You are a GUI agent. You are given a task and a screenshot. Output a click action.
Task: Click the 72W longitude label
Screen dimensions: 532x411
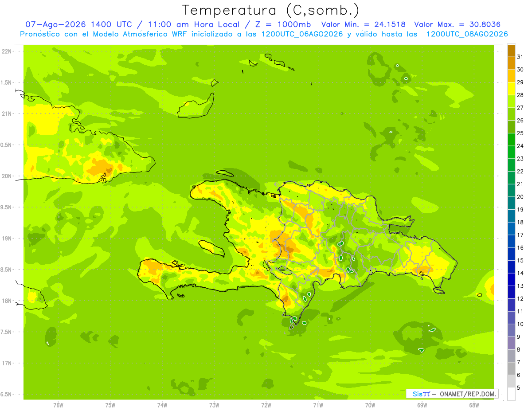coord(266,405)
